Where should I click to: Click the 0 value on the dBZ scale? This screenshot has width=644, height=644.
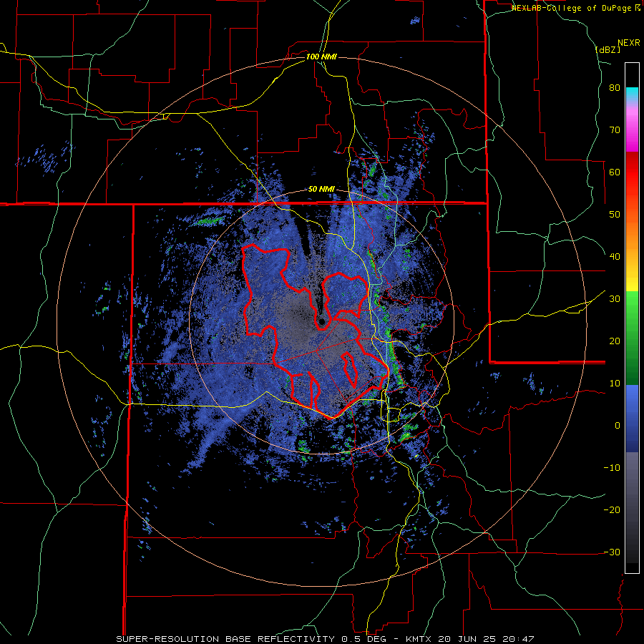pyautogui.click(x=618, y=426)
